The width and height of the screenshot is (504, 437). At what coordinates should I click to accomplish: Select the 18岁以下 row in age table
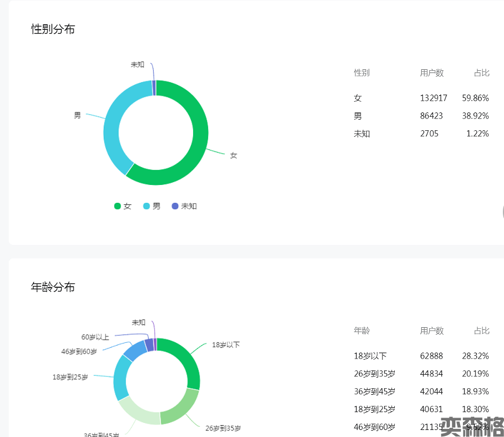click(421, 356)
